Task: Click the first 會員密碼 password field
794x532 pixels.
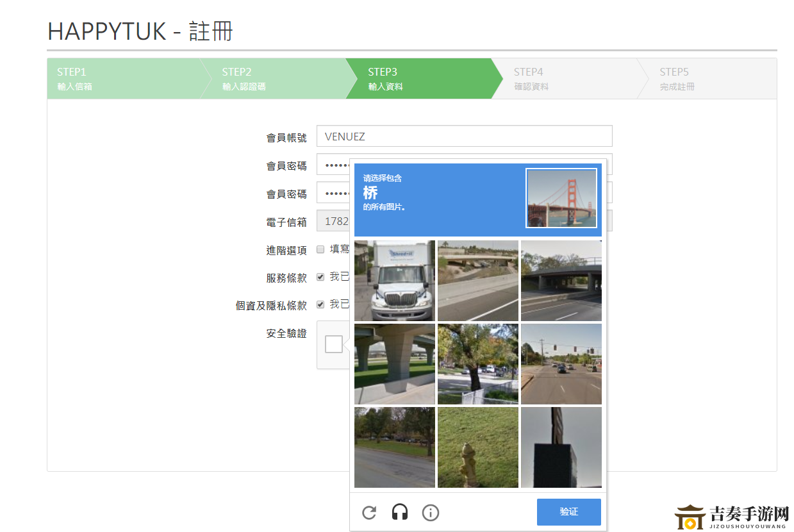Action: coord(333,165)
